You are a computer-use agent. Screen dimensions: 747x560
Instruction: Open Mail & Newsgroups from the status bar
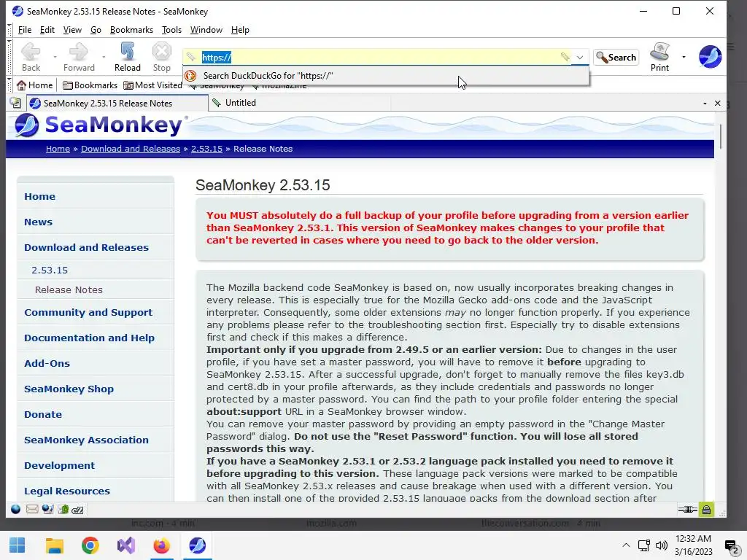[32, 510]
